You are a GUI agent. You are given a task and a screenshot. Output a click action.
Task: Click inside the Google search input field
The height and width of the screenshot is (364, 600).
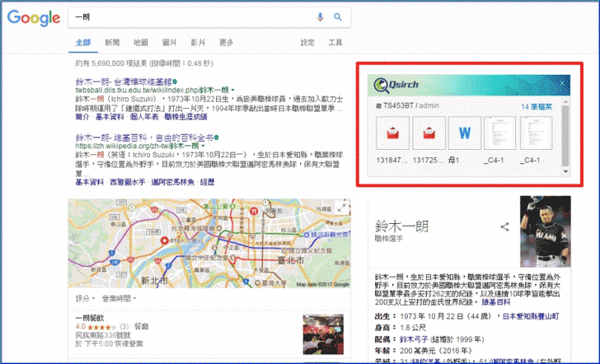190,17
